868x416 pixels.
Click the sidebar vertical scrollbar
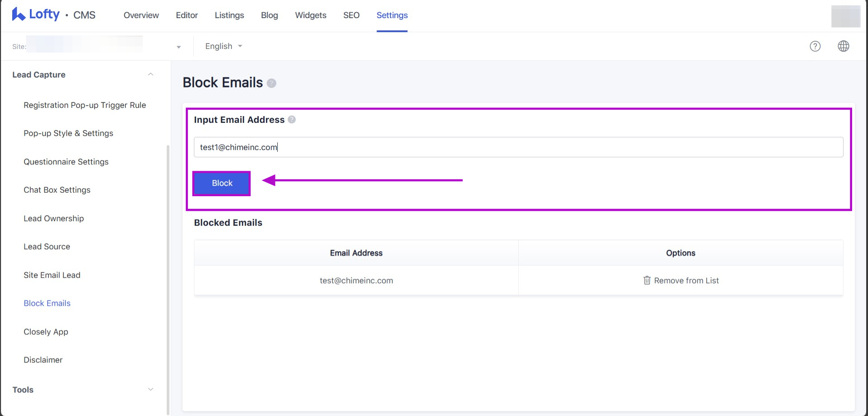coord(168,272)
